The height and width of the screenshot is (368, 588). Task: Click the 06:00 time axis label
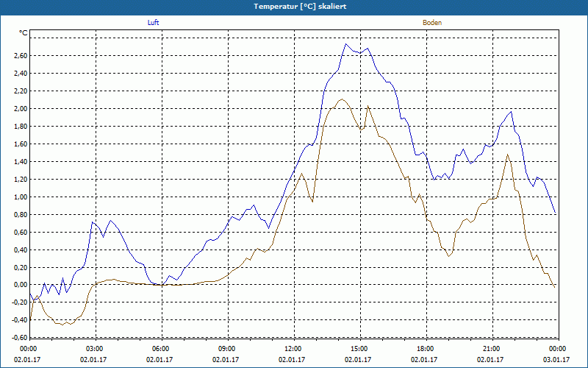pyautogui.click(x=162, y=349)
